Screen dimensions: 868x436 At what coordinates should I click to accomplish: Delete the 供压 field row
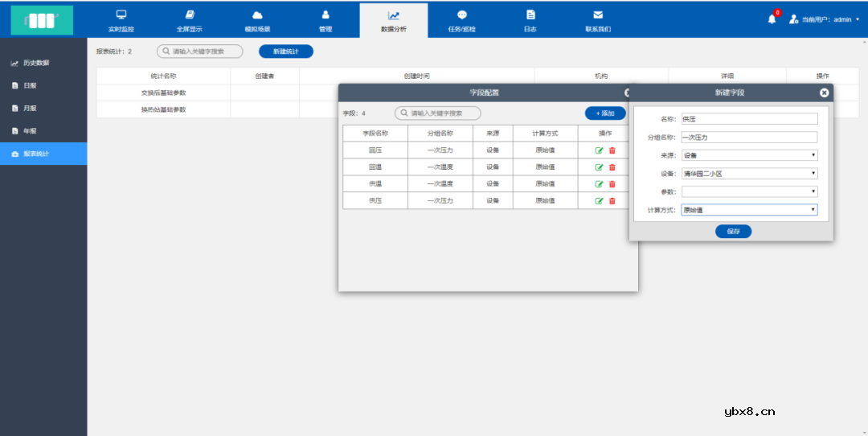612,201
